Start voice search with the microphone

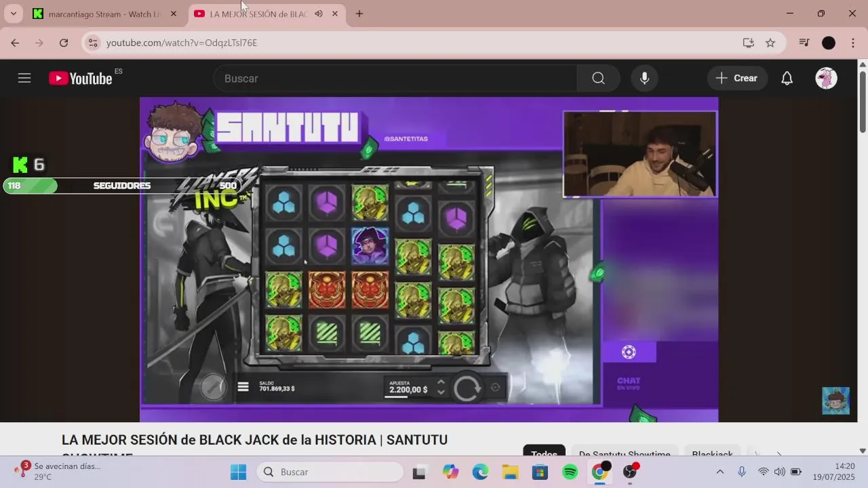point(644,78)
